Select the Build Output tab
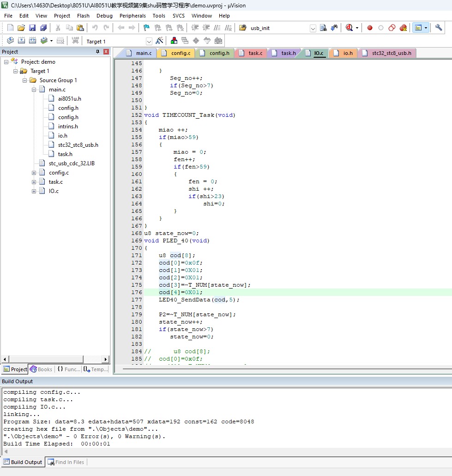 pos(23,462)
